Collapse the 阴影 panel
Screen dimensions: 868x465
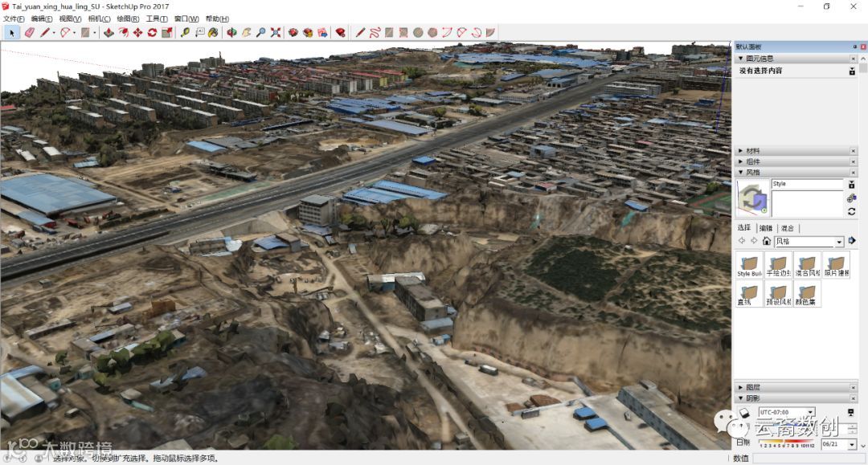pyautogui.click(x=741, y=398)
